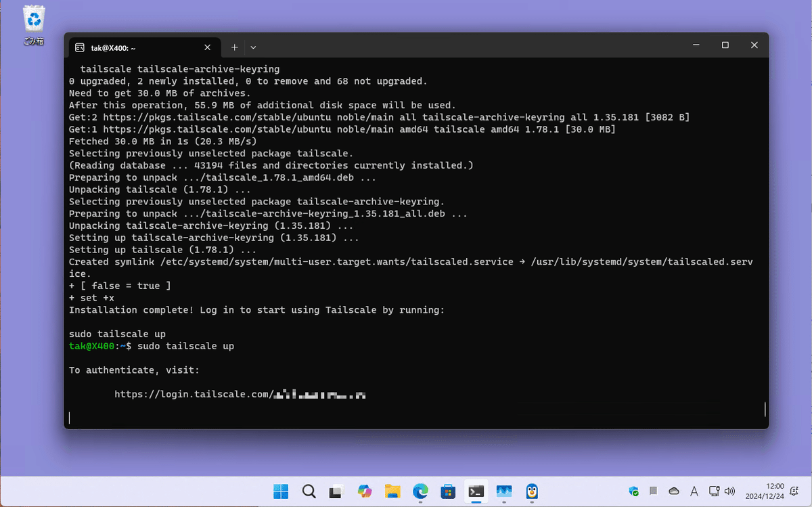Viewport: 812px width, 507px height.
Task: Expand the new tab profile dropdown chevron
Action: [x=253, y=47]
